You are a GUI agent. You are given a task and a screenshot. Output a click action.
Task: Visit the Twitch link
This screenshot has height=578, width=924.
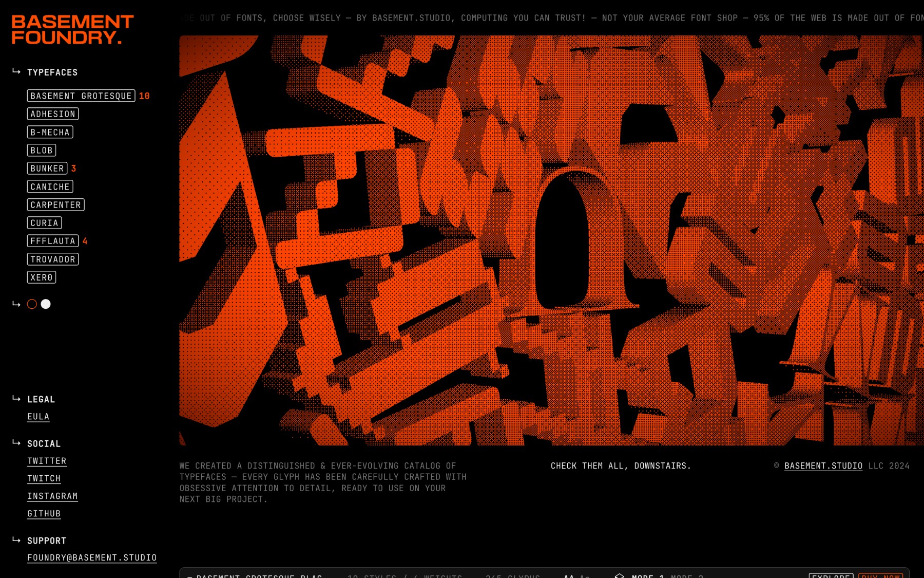point(44,479)
